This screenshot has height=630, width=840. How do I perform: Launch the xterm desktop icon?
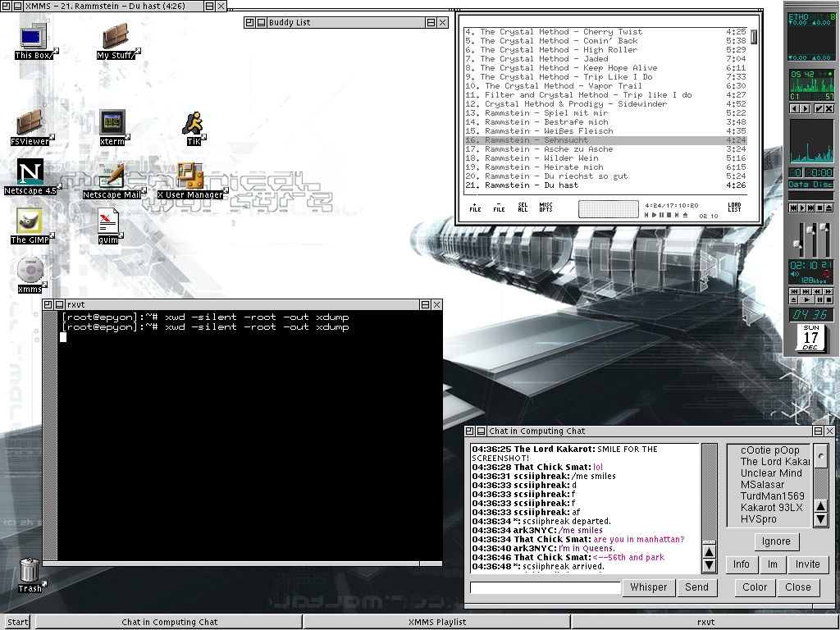(112, 127)
